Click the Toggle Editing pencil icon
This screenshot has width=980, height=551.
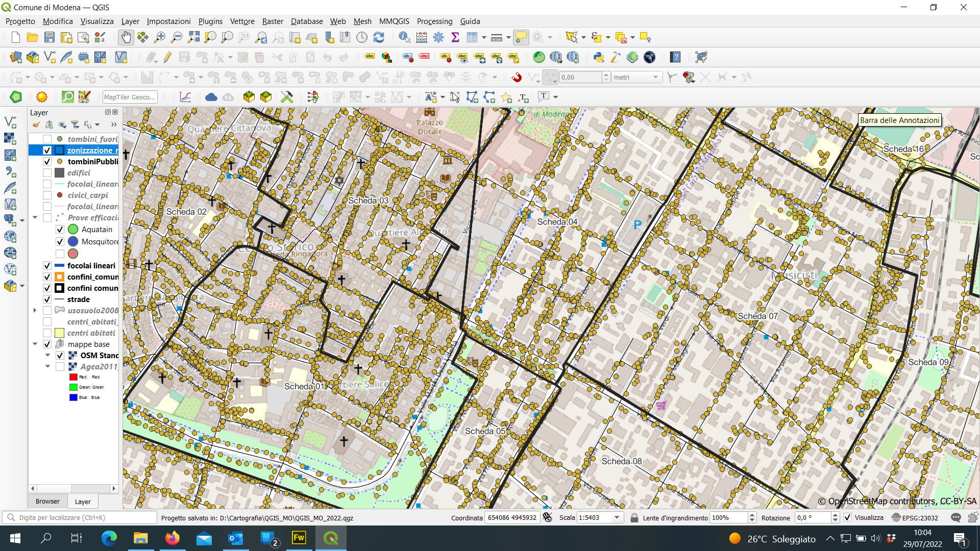pyautogui.click(x=167, y=57)
